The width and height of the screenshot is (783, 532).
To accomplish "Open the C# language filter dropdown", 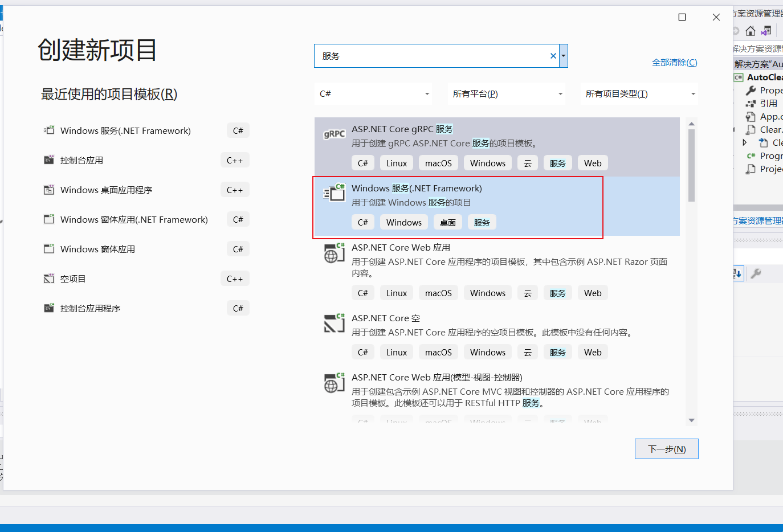I will click(x=373, y=93).
